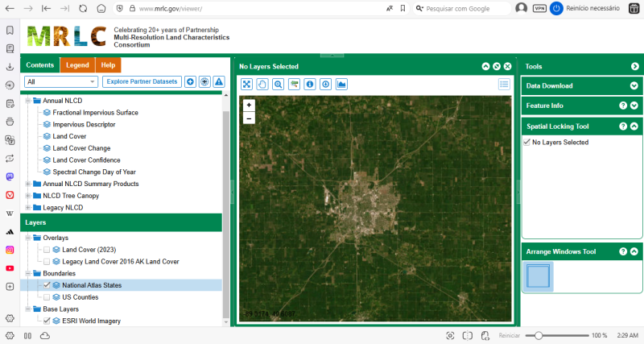Select Land Cover Confidence dataset
This screenshot has height=344, width=644.
point(86,160)
